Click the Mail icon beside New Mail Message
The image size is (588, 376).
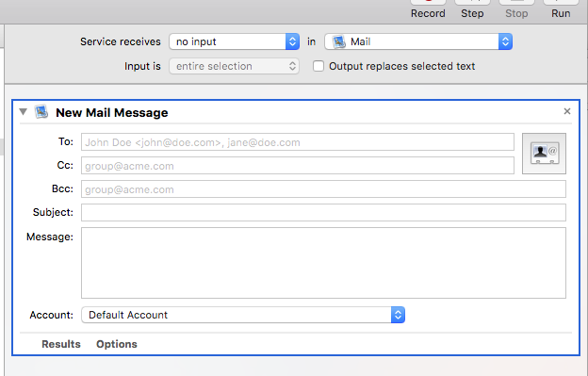pos(41,112)
